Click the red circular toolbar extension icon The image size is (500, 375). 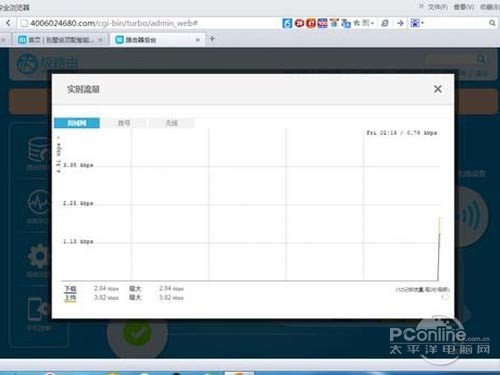click(x=299, y=23)
